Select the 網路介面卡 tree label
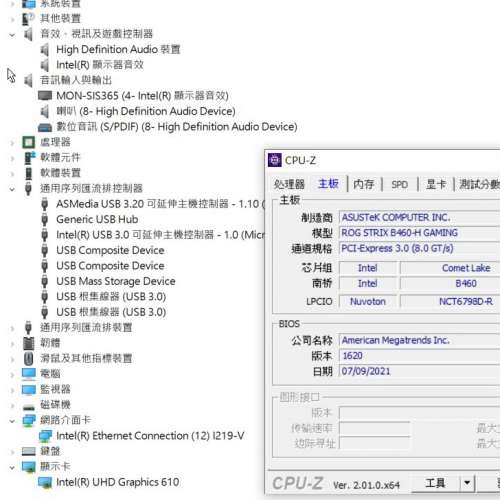The image size is (500, 500). tap(65, 420)
